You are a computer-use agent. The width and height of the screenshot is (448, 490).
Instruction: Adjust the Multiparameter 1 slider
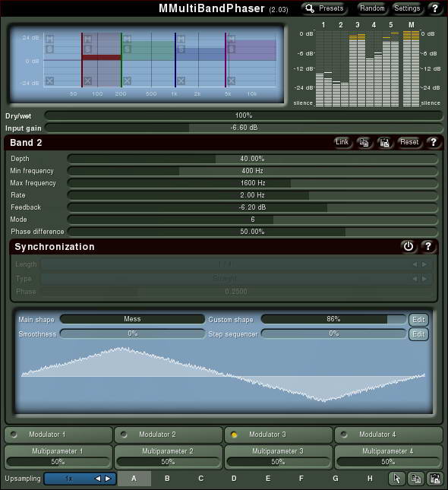[58, 462]
